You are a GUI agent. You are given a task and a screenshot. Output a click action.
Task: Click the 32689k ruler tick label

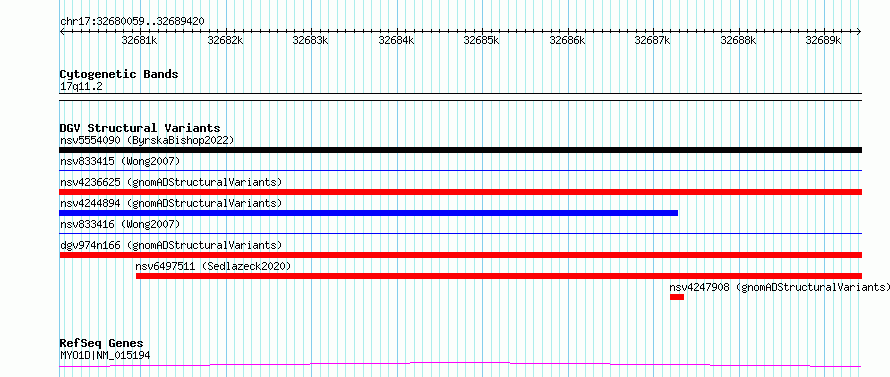[824, 40]
